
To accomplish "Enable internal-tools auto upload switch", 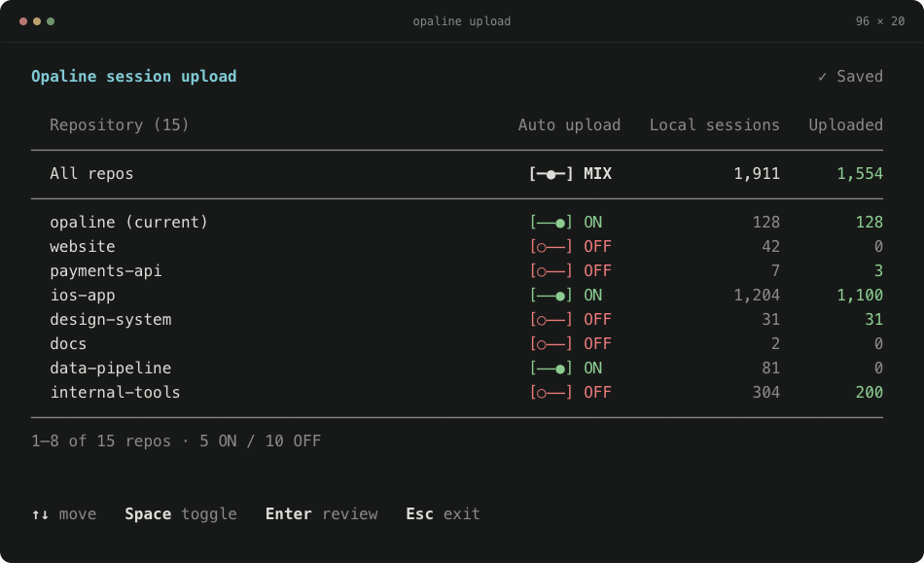I will pos(551,392).
